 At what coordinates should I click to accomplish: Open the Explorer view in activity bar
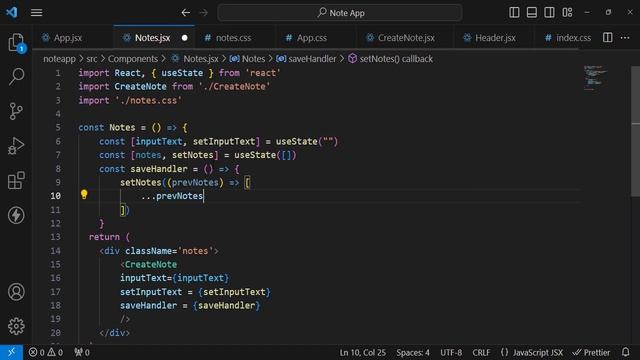tap(16, 42)
